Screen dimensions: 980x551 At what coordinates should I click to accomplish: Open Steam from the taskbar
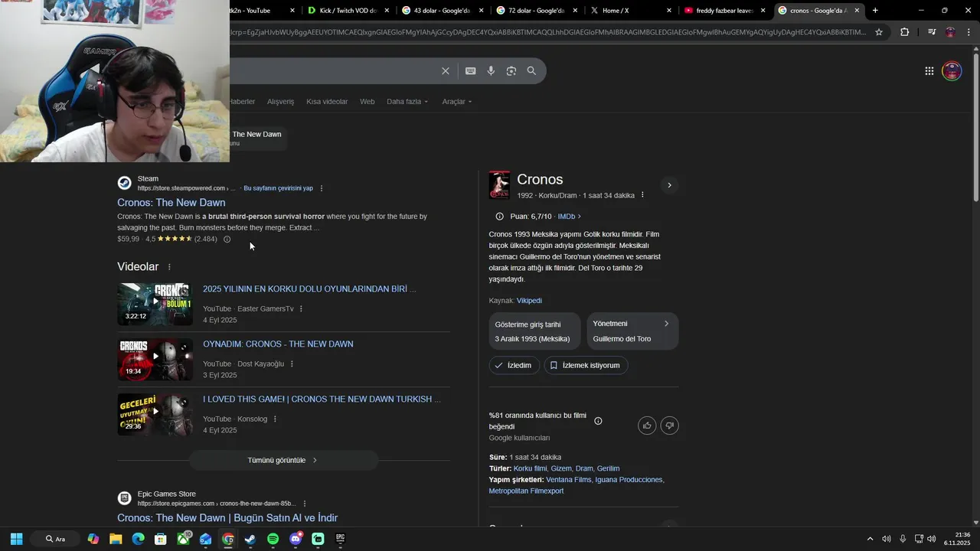(x=250, y=539)
